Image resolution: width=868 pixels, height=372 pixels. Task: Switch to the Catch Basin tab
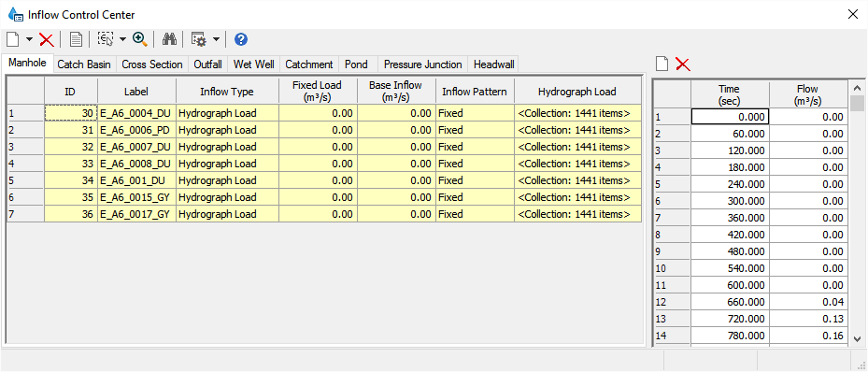[x=84, y=64]
